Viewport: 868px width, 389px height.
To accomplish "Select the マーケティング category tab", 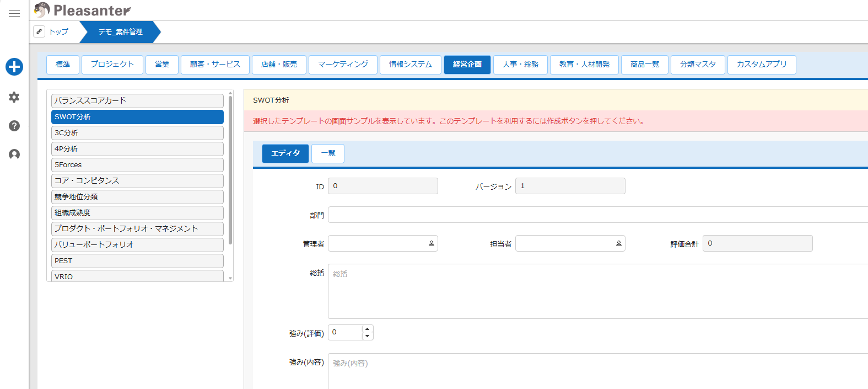I will (x=343, y=65).
